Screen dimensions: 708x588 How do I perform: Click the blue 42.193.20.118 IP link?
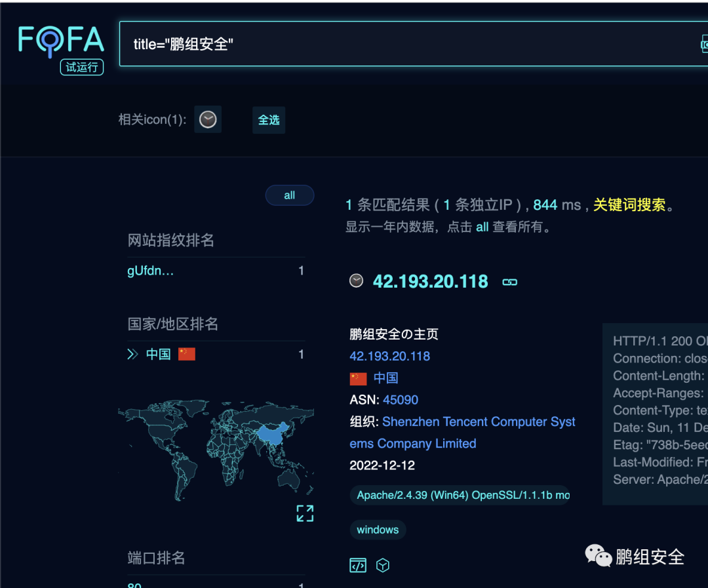[389, 357]
